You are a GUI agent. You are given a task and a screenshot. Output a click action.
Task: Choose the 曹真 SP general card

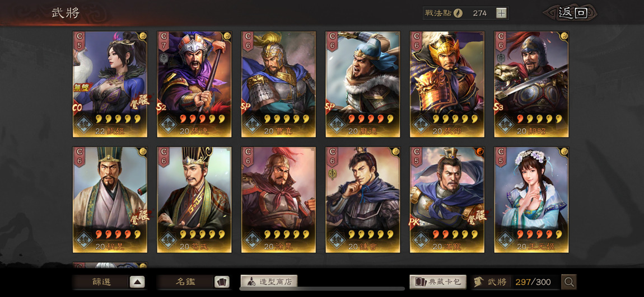pyautogui.click(x=278, y=84)
